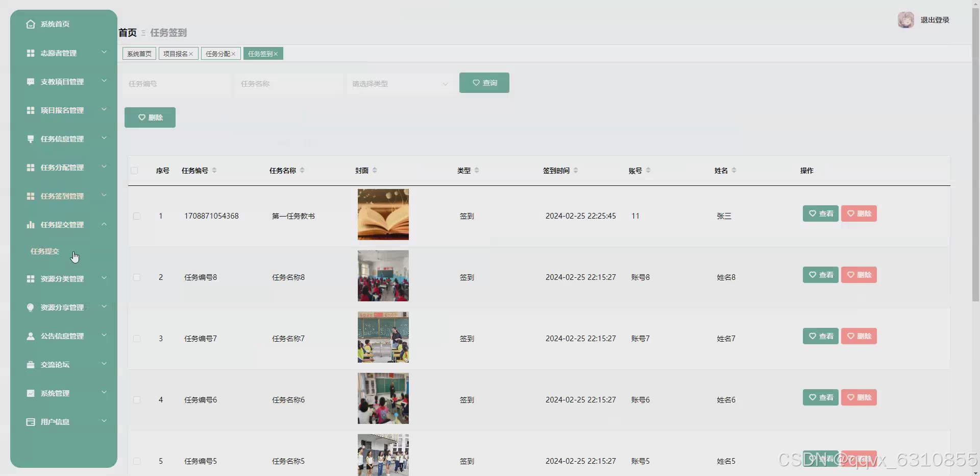980x476 pixels.
Task: Check the row for 任务名称7
Action: tap(137, 339)
